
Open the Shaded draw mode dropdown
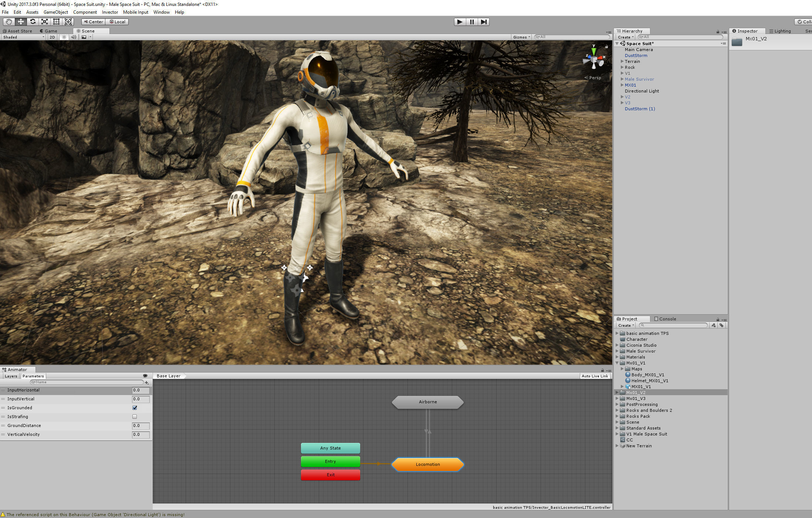[23, 37]
